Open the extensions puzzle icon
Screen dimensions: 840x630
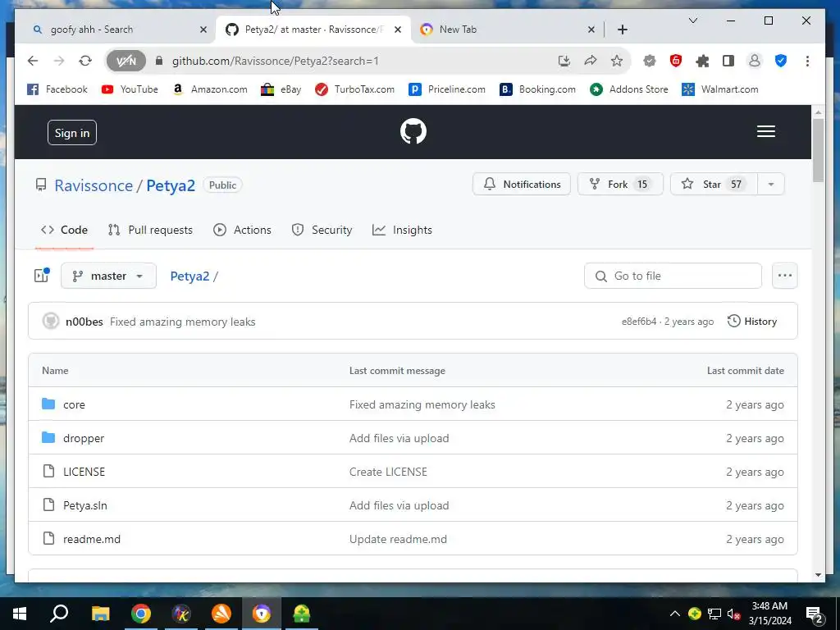(702, 61)
